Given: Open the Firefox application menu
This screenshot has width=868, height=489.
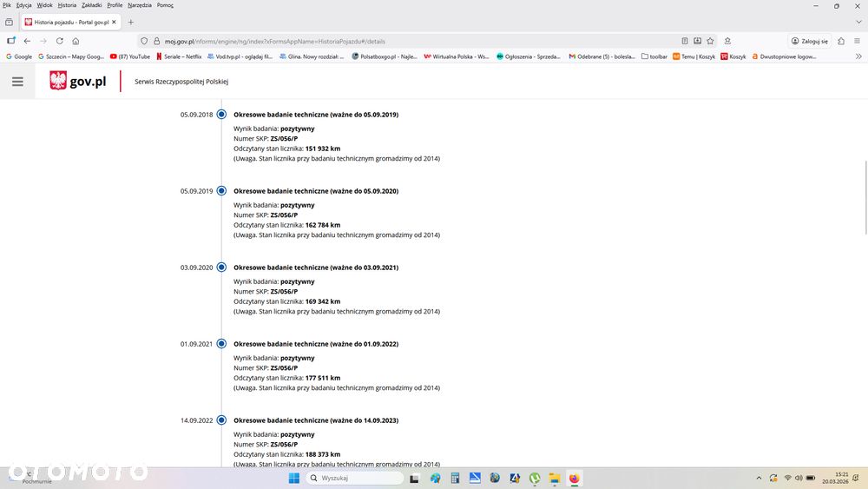Looking at the screenshot, I should click(857, 41).
